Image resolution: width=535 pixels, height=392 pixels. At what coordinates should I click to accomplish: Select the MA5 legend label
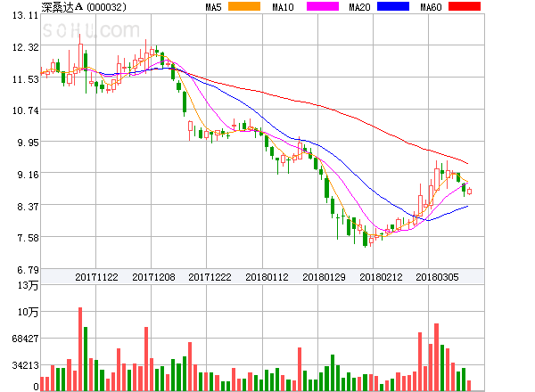tap(213, 7)
